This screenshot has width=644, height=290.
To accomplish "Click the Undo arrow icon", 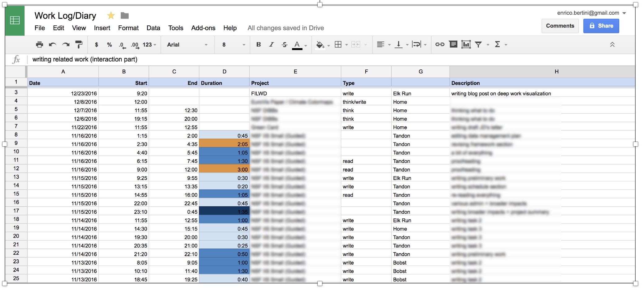I will click(x=52, y=45).
